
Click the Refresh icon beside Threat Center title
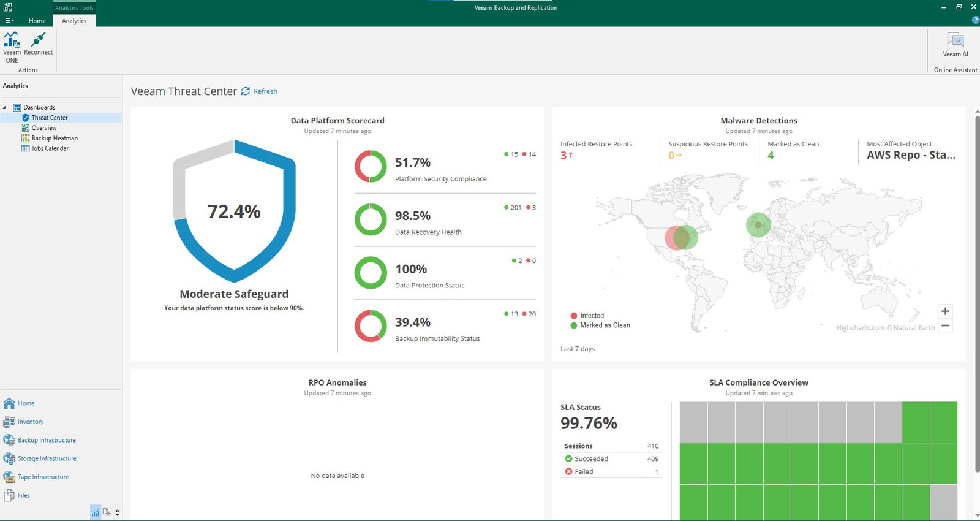click(x=246, y=91)
